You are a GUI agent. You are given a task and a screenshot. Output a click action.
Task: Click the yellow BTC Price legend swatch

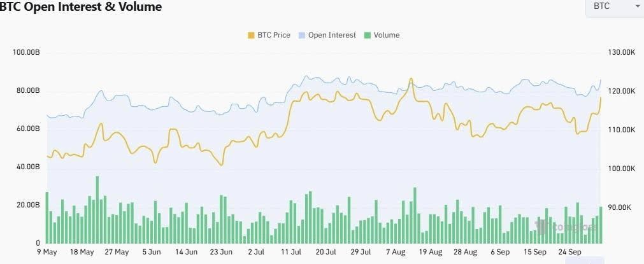point(250,35)
